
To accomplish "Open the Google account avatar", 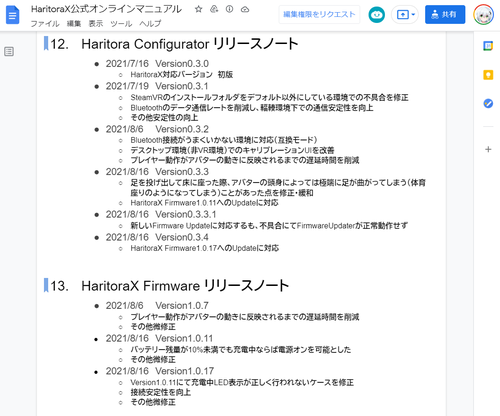I will 484,15.
